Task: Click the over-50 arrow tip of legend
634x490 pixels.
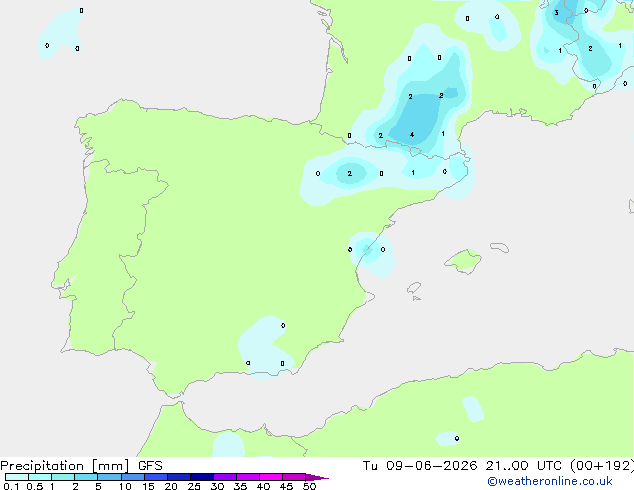Action: 317,477
